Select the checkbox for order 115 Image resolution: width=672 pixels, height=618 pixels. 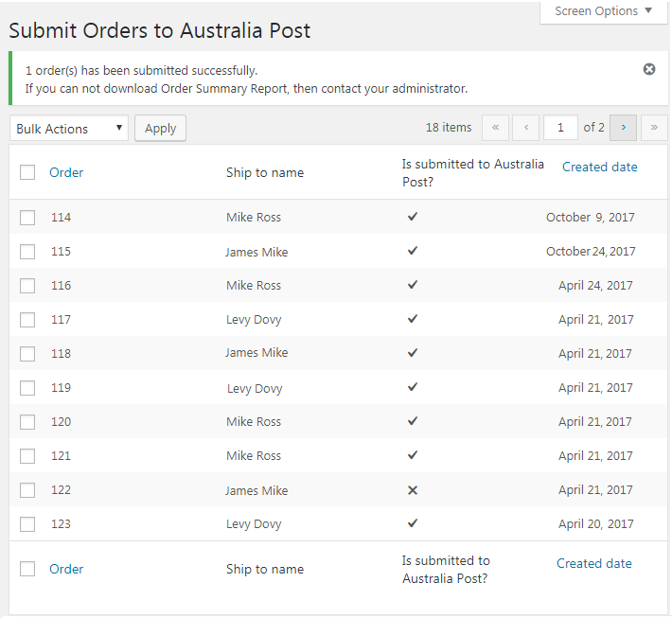27,252
